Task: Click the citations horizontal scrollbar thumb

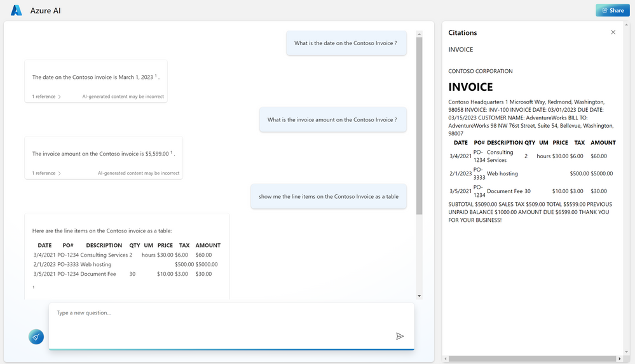Action: point(532,359)
